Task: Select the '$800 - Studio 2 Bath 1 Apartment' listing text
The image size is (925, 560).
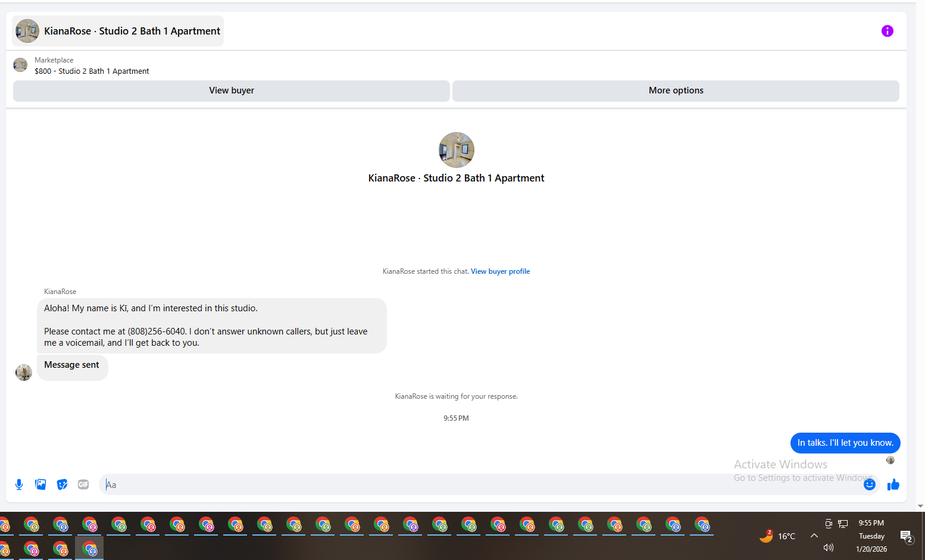Action: pyautogui.click(x=92, y=71)
